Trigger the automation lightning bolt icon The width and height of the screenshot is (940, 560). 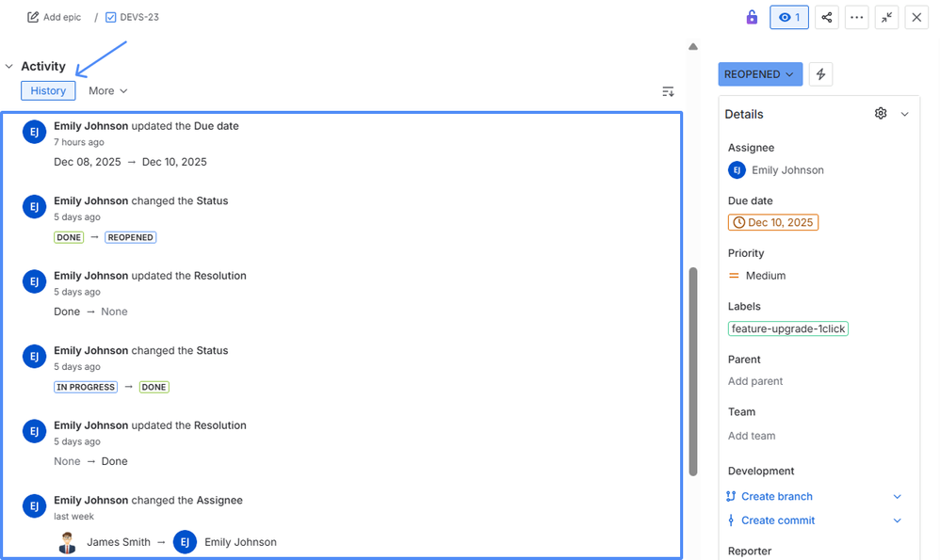pyautogui.click(x=819, y=73)
